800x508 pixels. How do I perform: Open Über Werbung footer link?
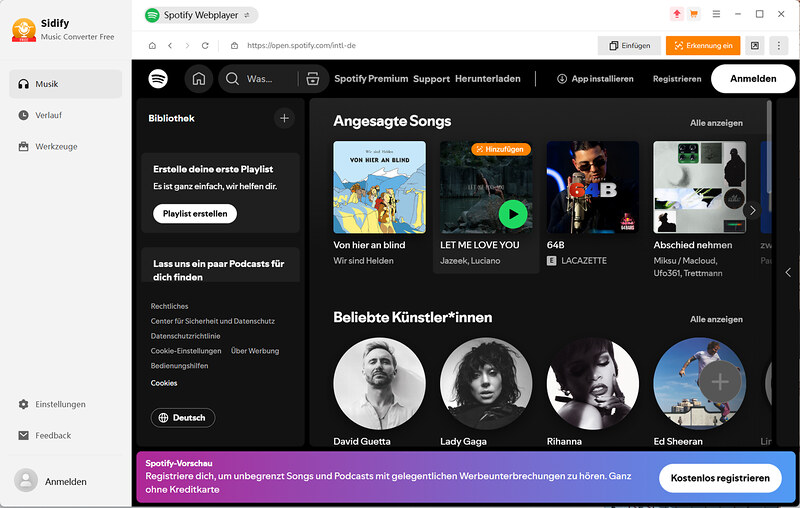pos(255,351)
